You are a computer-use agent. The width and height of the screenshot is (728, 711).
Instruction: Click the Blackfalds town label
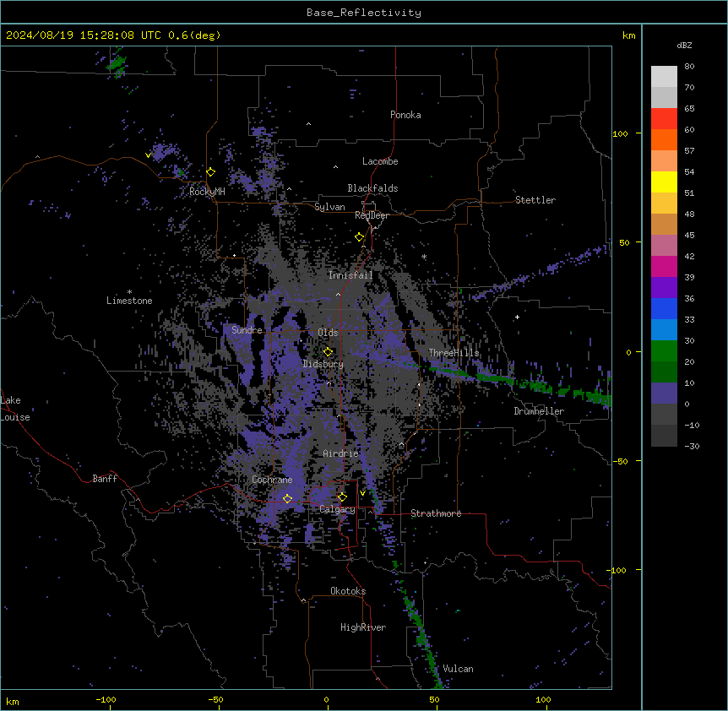click(372, 188)
